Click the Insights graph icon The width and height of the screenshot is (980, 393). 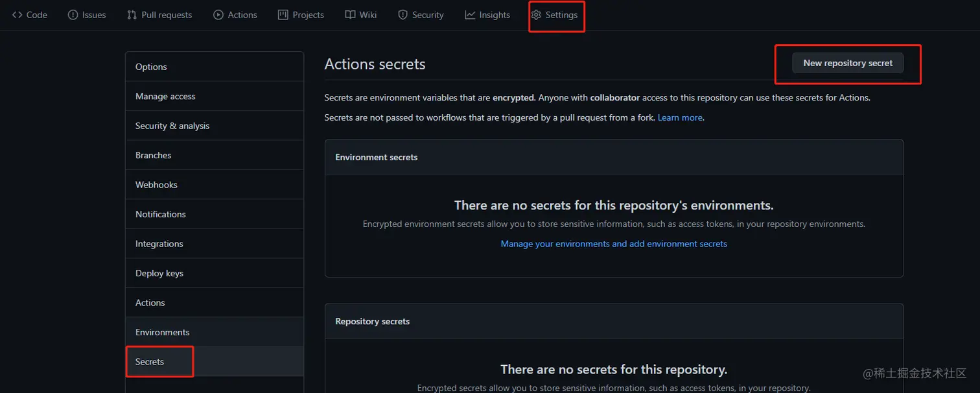[470, 15]
